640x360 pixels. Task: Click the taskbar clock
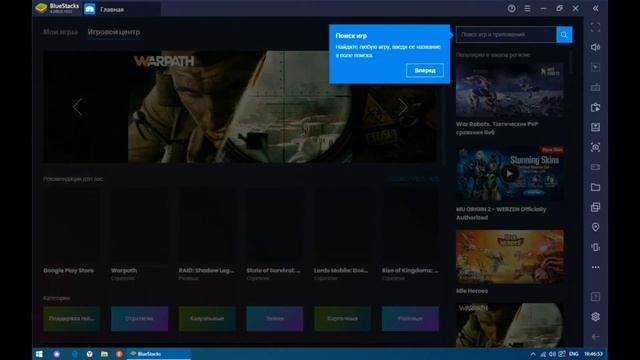pyautogui.click(x=593, y=354)
